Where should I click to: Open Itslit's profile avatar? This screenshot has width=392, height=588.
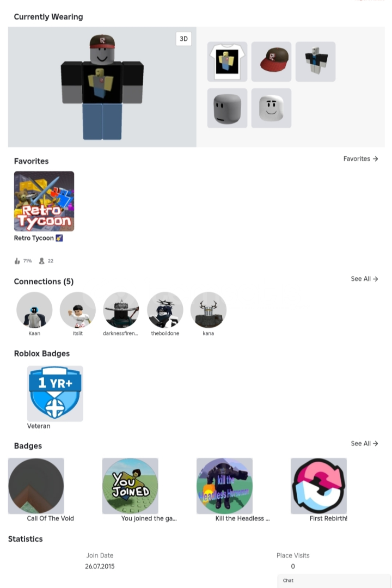click(78, 310)
